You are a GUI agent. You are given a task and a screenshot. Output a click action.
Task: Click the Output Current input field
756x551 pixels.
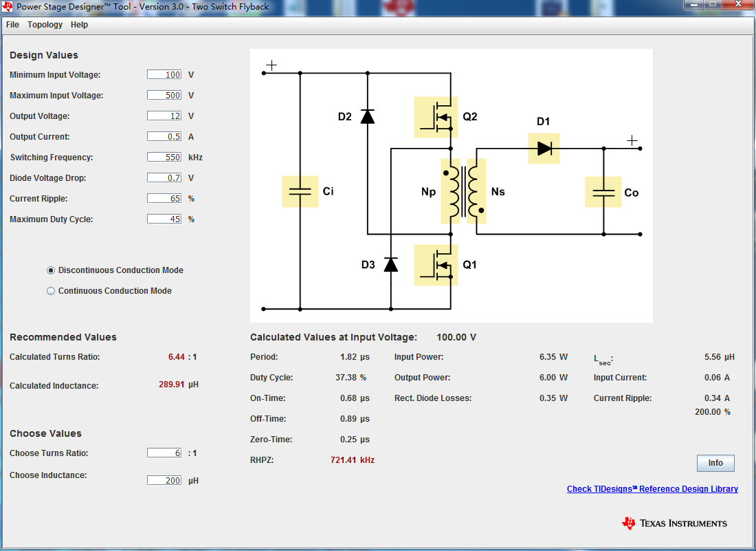[164, 136]
